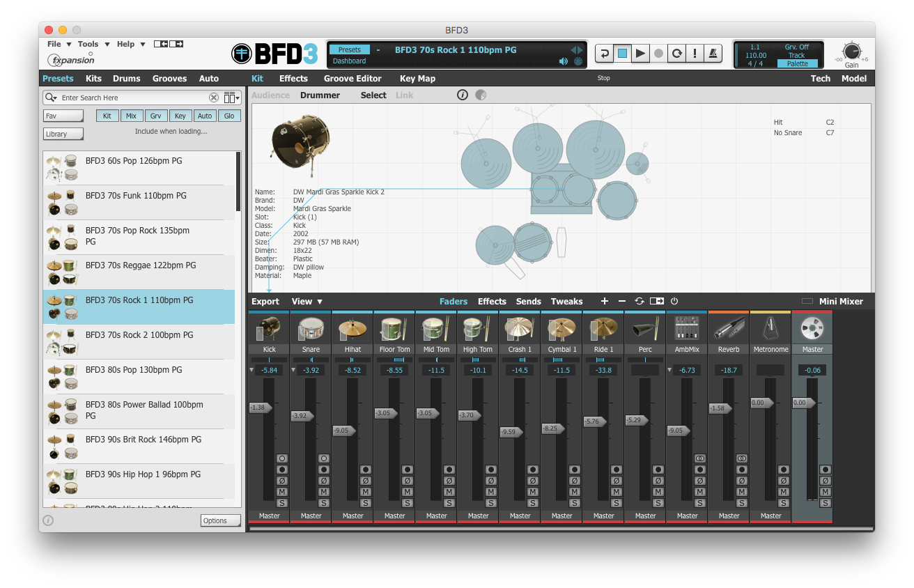
Task: Select the Hihat channel icon
Action: (353, 328)
